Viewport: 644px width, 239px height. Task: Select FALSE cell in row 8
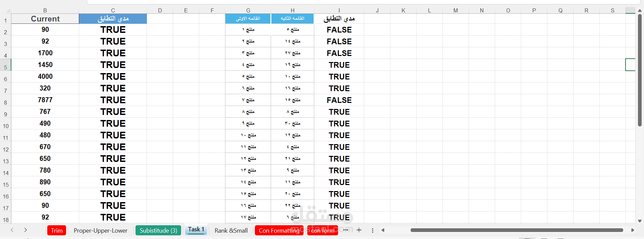[339, 100]
